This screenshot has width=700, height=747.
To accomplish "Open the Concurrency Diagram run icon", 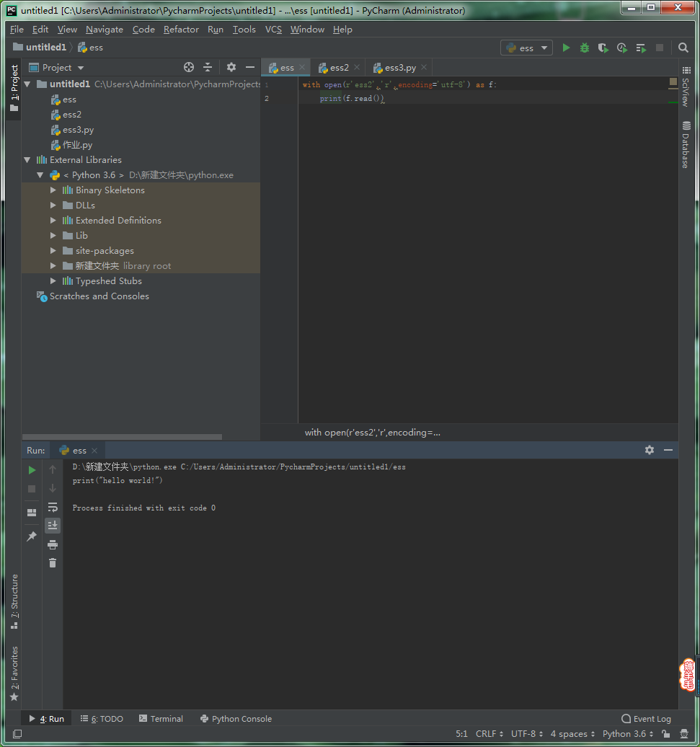I will (x=641, y=48).
